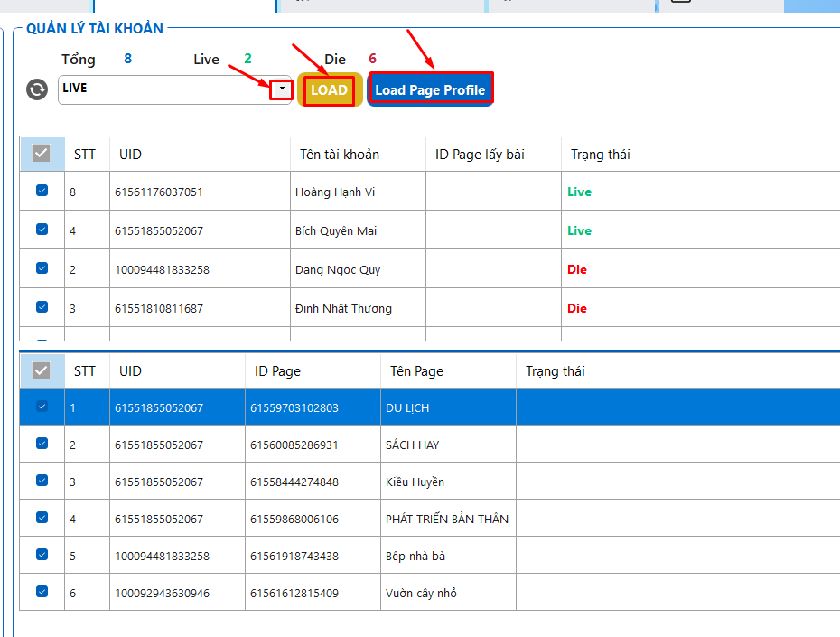Select page ID 61558444274848 cell
840x637 pixels.
click(313, 481)
